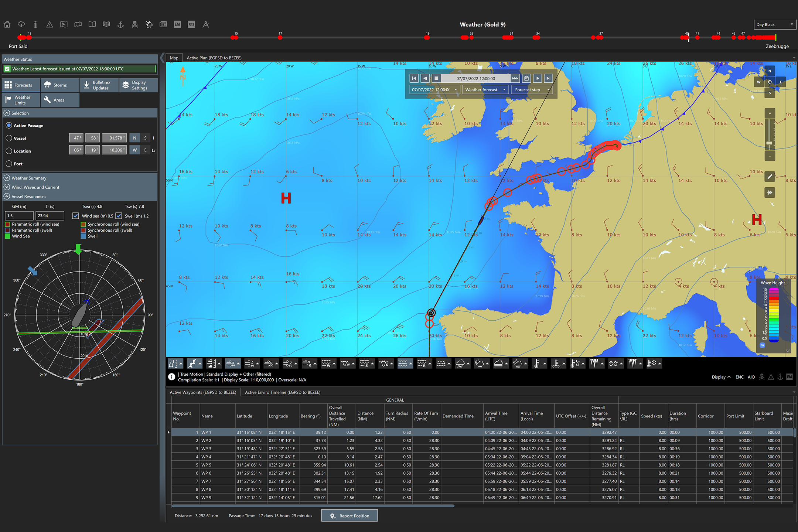
Task: Open the route map play icon
Action: (64, 24)
